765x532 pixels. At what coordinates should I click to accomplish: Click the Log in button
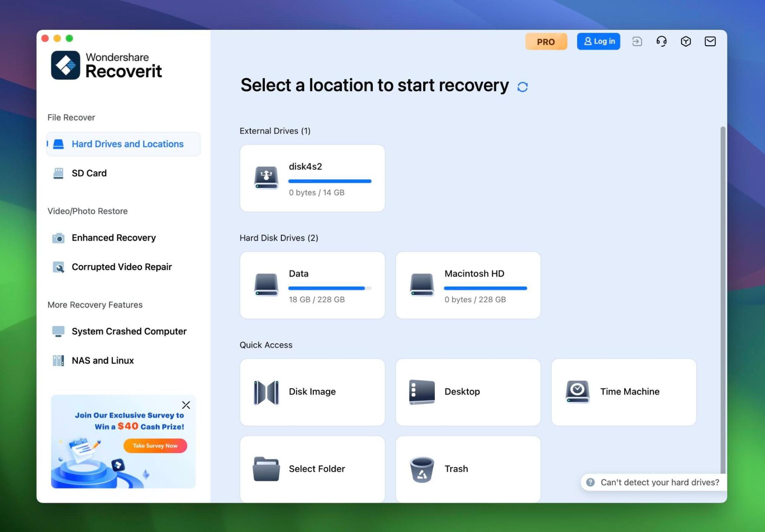(x=599, y=41)
